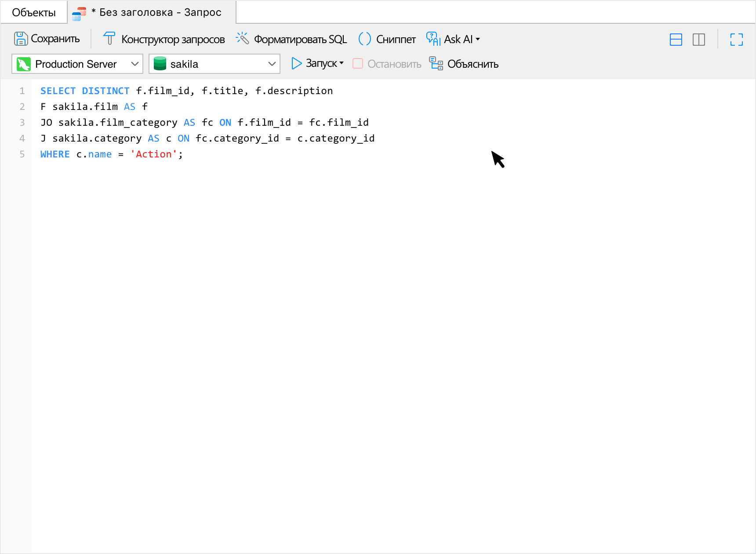Click c.category_id at end of line 4
This screenshot has height=554, width=756.
click(x=336, y=138)
